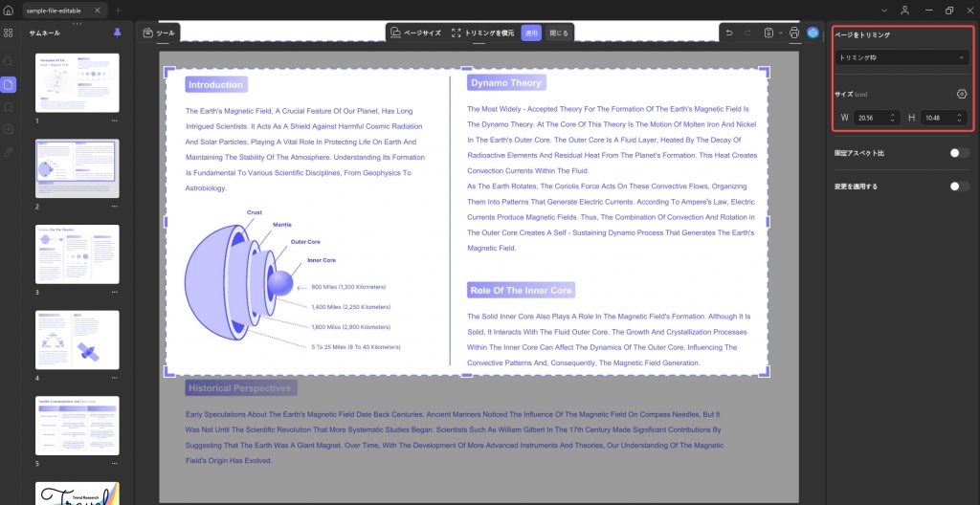Apply the crop with 適用 button
Viewport: 980px width, 505px height.
coord(531,33)
